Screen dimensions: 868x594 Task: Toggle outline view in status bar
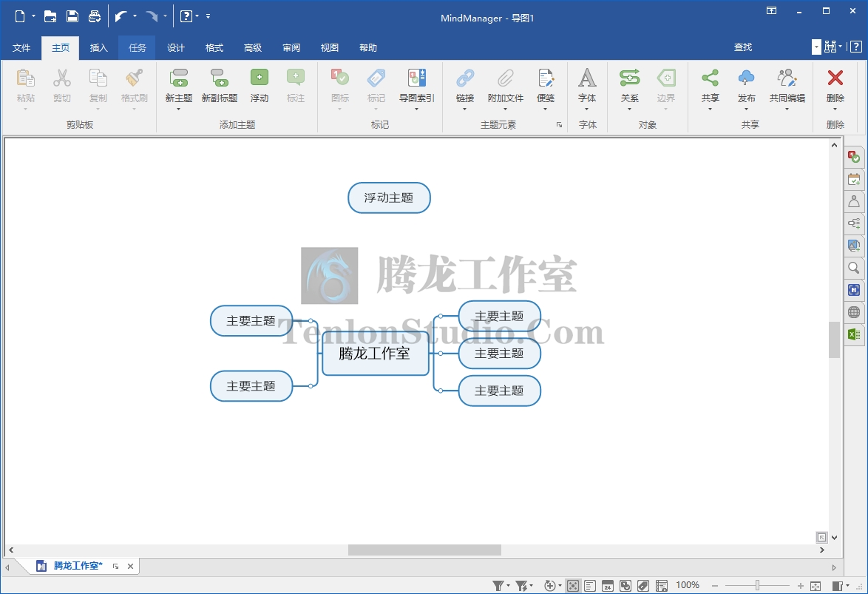[590, 586]
